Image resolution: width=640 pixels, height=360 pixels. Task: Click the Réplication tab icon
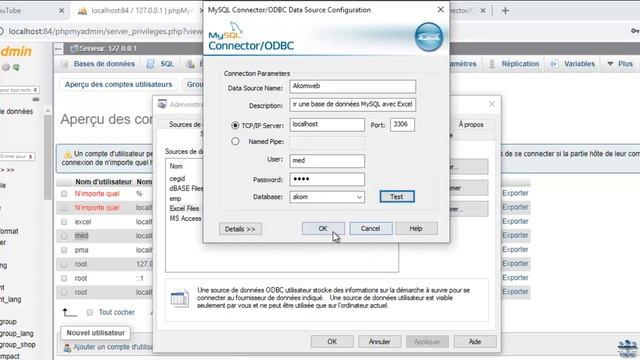click(492, 64)
